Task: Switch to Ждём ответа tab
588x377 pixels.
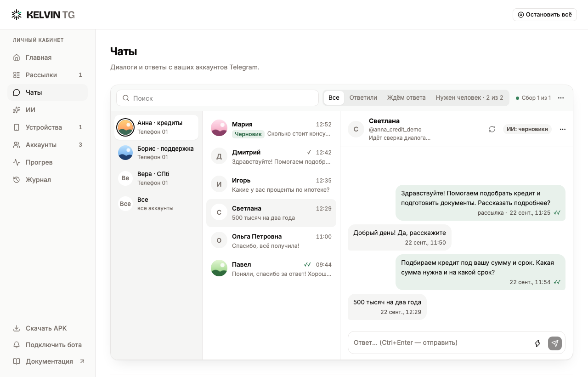Action: click(407, 97)
